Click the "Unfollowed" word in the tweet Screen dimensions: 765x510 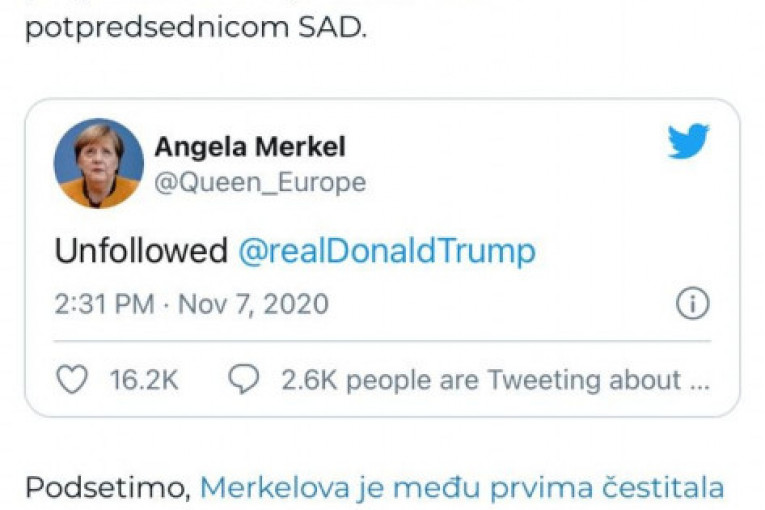pos(141,250)
